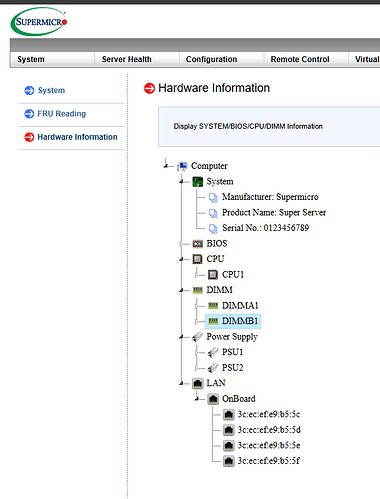Collapse the LAN tree node
The height and width of the screenshot is (499, 380).
click(182, 383)
